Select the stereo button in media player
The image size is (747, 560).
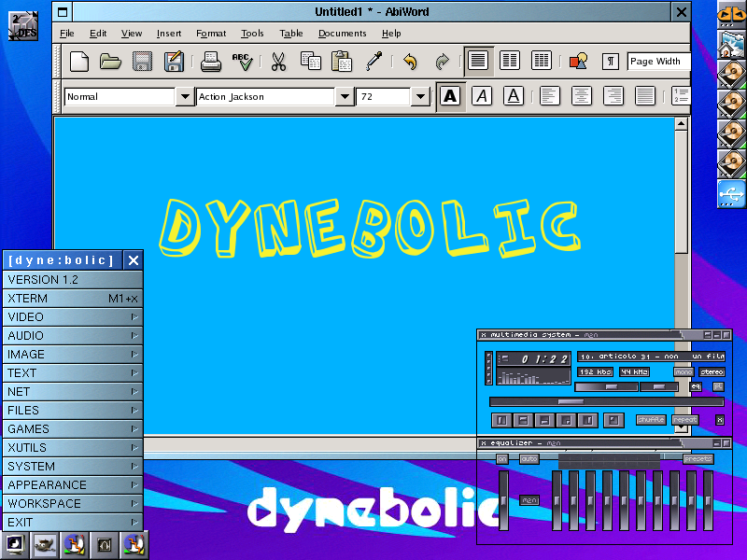[712, 371]
